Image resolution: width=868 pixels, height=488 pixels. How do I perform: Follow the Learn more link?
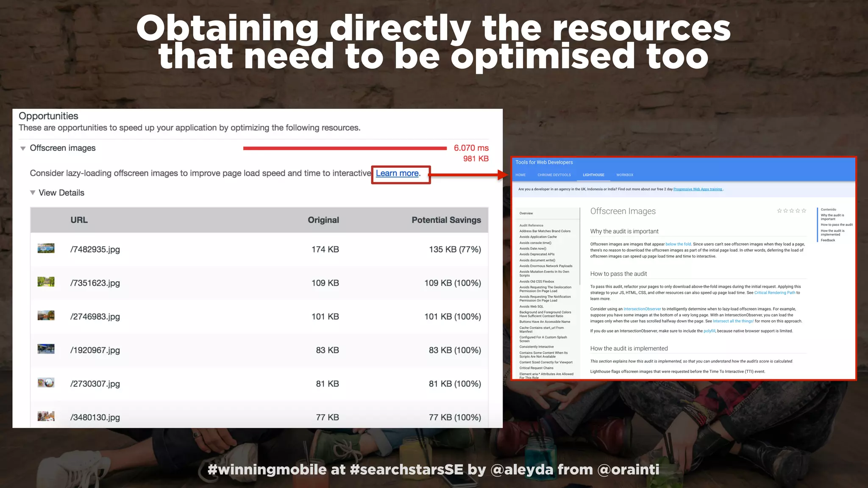(397, 173)
